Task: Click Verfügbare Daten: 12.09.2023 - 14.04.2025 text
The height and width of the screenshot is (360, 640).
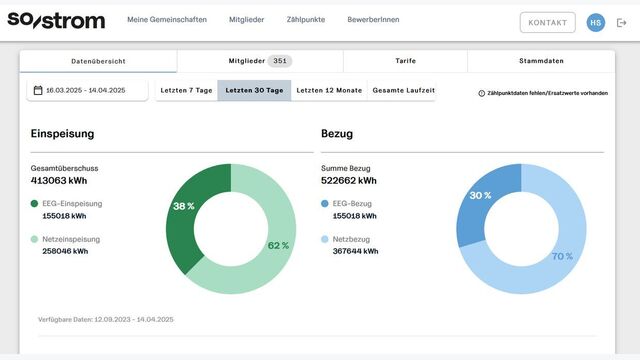Action: (106, 320)
